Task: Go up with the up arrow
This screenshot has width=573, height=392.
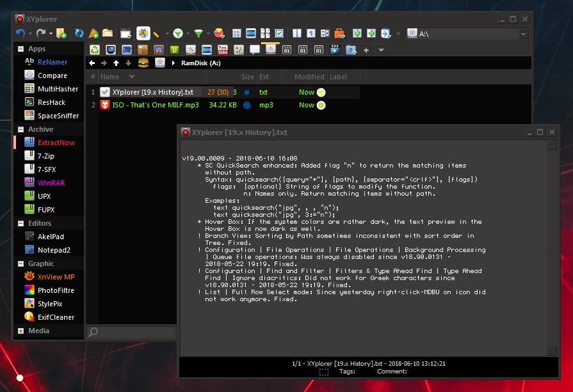Action: pos(117,63)
